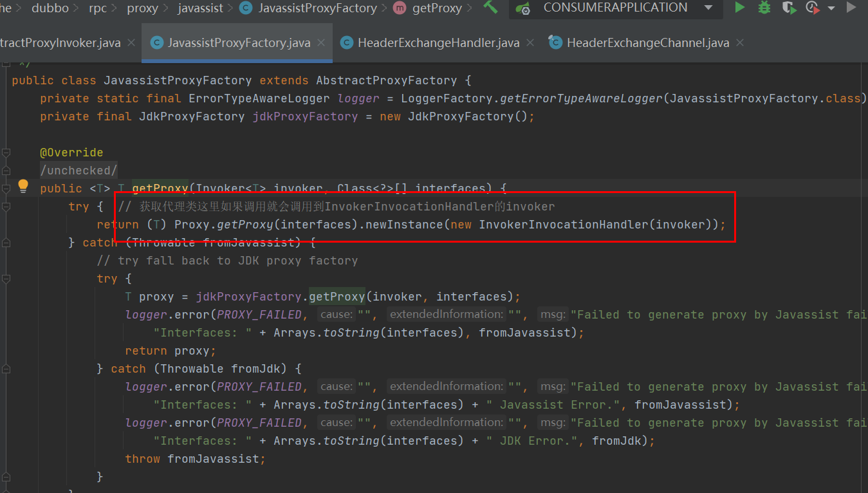
Task: Click the Chinese comment above the return statement
Action: pos(337,207)
